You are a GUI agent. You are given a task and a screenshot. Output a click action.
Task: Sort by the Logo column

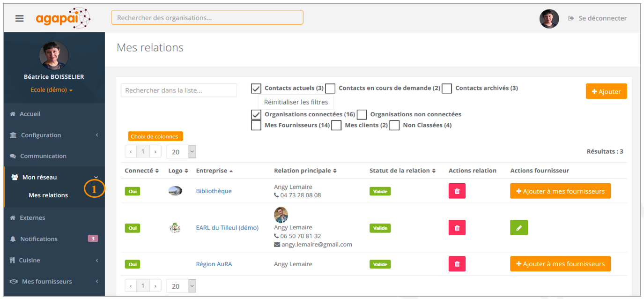pyautogui.click(x=178, y=171)
